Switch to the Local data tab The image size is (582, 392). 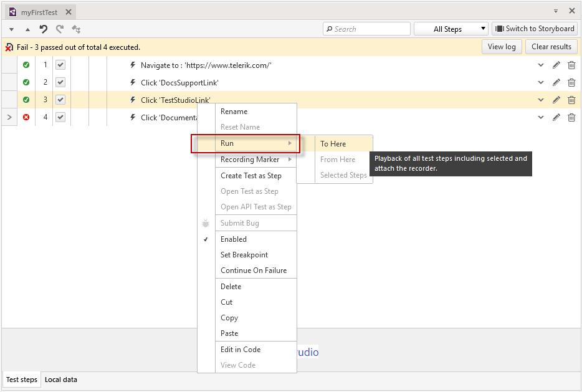click(x=61, y=380)
